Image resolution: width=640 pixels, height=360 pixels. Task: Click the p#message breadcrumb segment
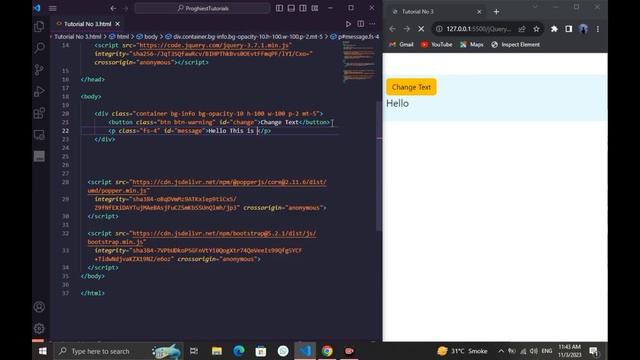click(x=354, y=37)
